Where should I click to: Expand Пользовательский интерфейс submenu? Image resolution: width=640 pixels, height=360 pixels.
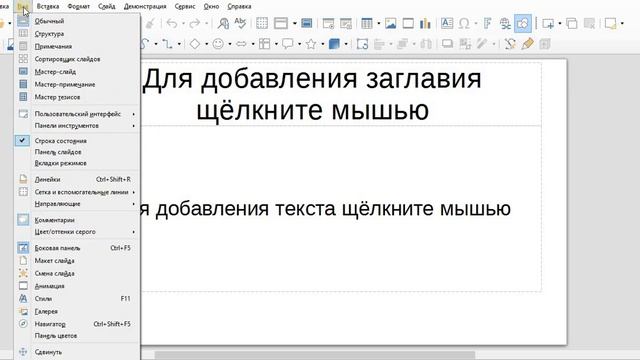[x=77, y=114]
